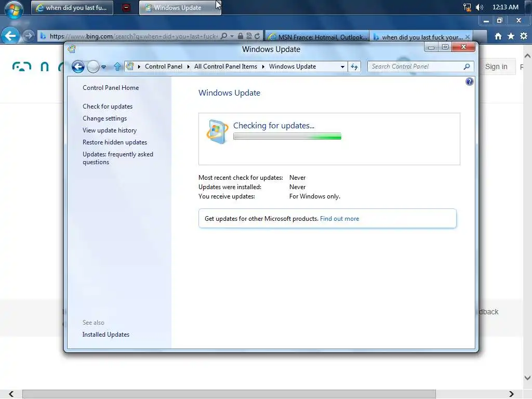Open the previous locations dropdown

pos(343,67)
